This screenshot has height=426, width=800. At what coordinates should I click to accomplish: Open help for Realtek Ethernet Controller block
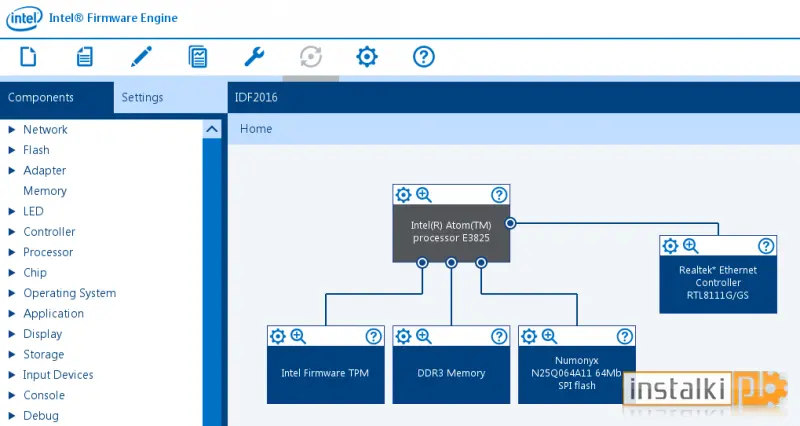[766, 246]
